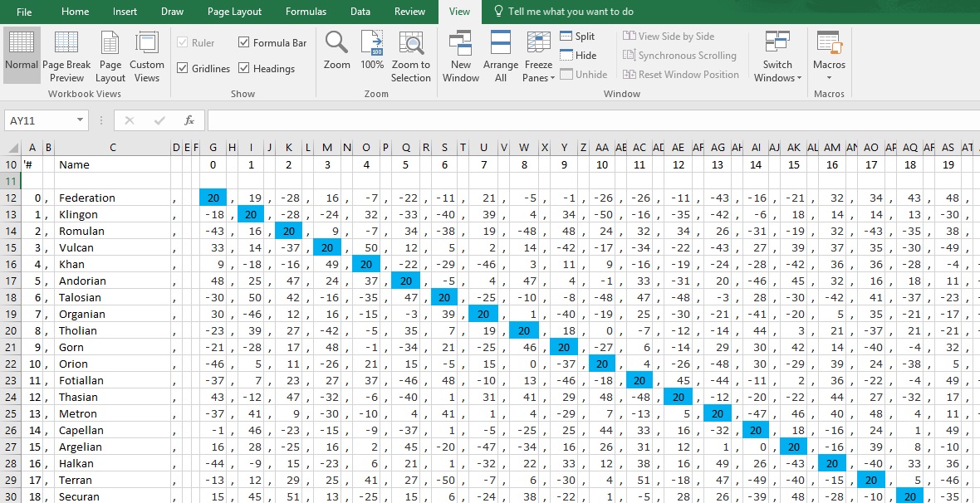Select the Name header cell
The height and width of the screenshot is (503, 980).
112,165
